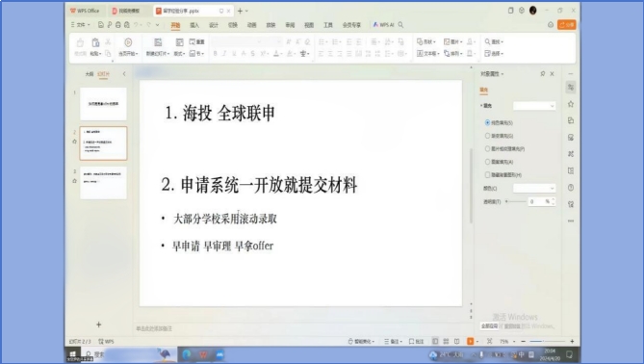Viewport: 644px width, 364px height.
Task: Check the hide background graphics box
Action: 487,174
